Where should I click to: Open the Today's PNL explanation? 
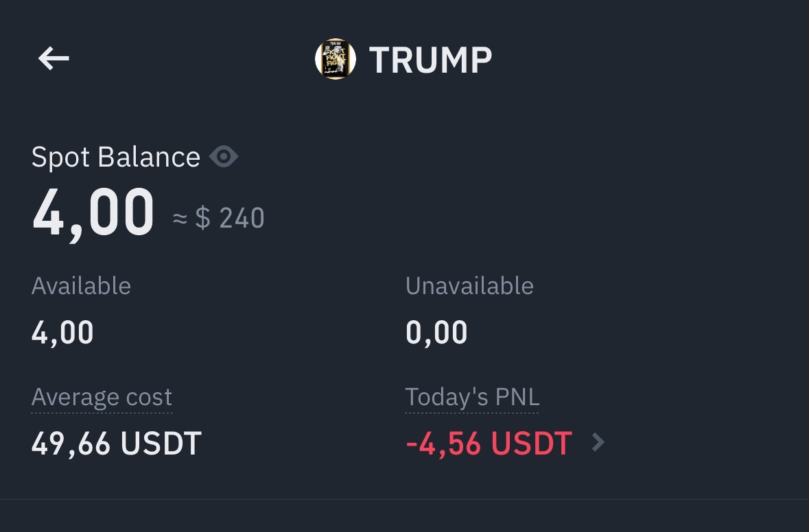pos(472,397)
